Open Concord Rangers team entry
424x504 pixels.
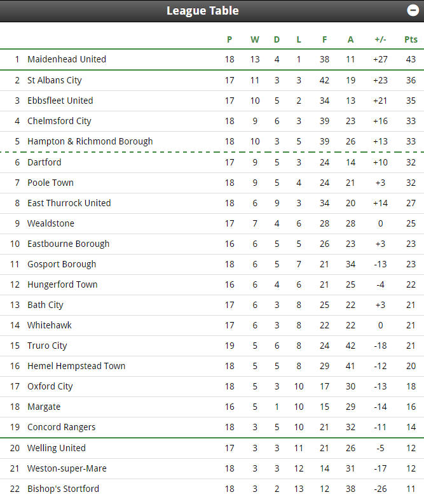click(x=61, y=427)
